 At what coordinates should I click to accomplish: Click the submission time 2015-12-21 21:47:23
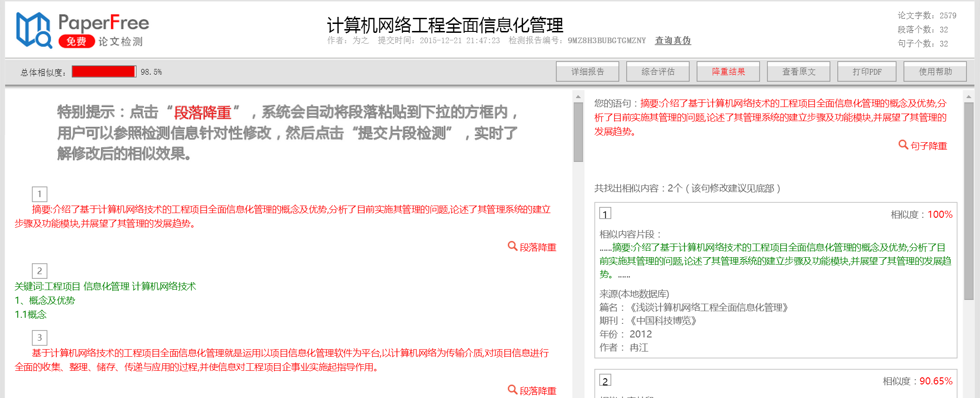tap(460, 40)
